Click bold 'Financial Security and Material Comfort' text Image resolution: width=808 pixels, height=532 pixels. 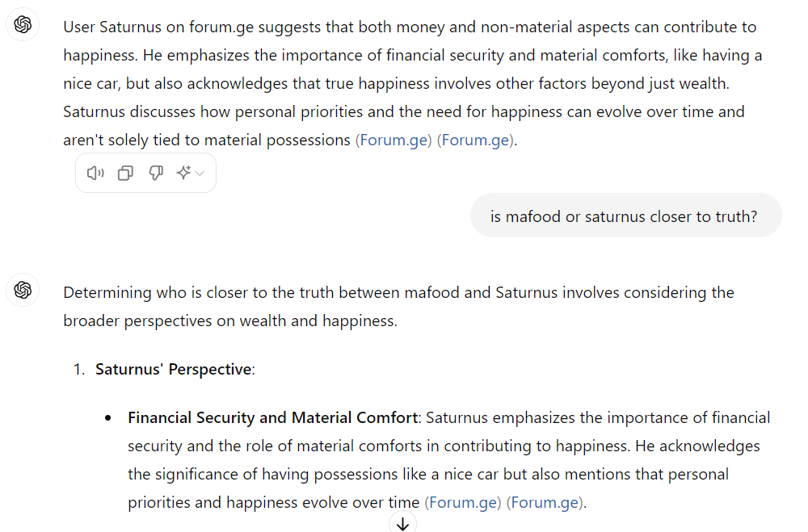click(x=272, y=417)
